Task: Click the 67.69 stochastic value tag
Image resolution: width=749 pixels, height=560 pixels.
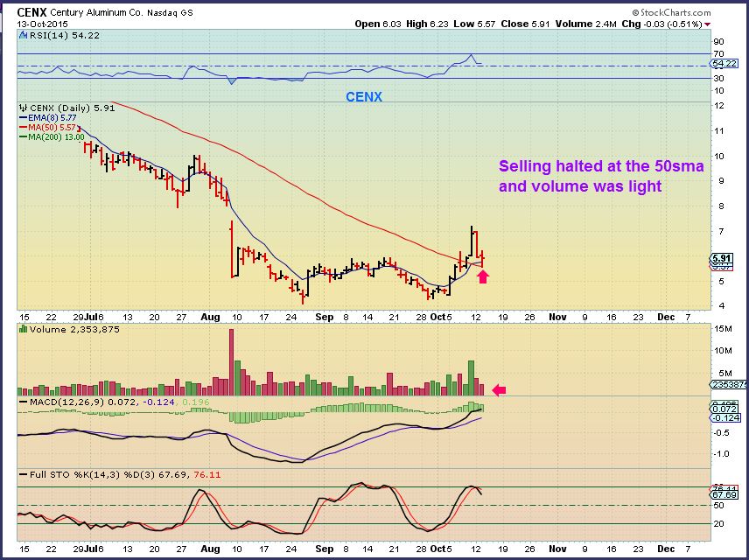Action: [724, 495]
